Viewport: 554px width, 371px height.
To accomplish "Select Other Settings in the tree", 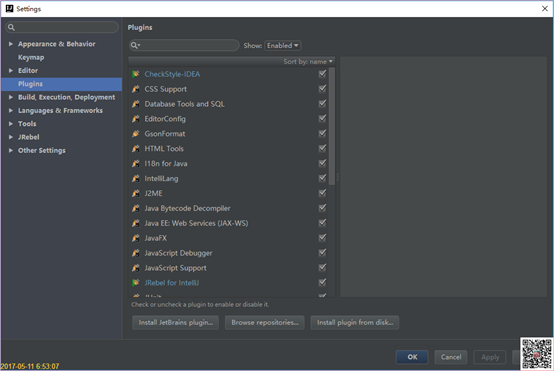I will pos(42,150).
